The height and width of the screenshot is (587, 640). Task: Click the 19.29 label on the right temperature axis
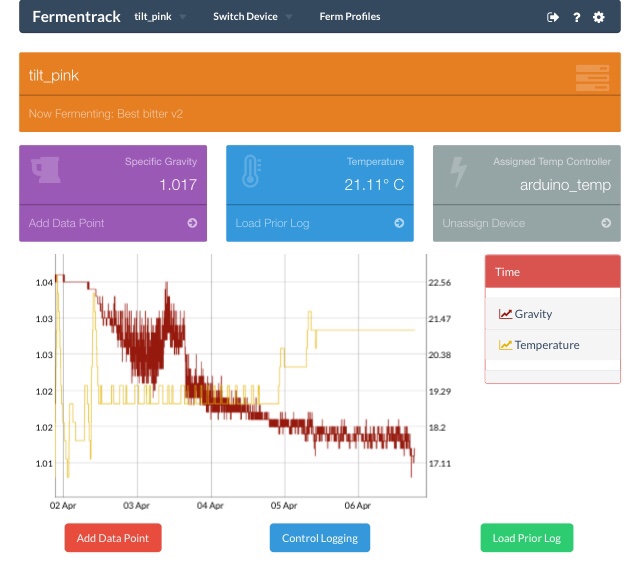pyautogui.click(x=440, y=391)
